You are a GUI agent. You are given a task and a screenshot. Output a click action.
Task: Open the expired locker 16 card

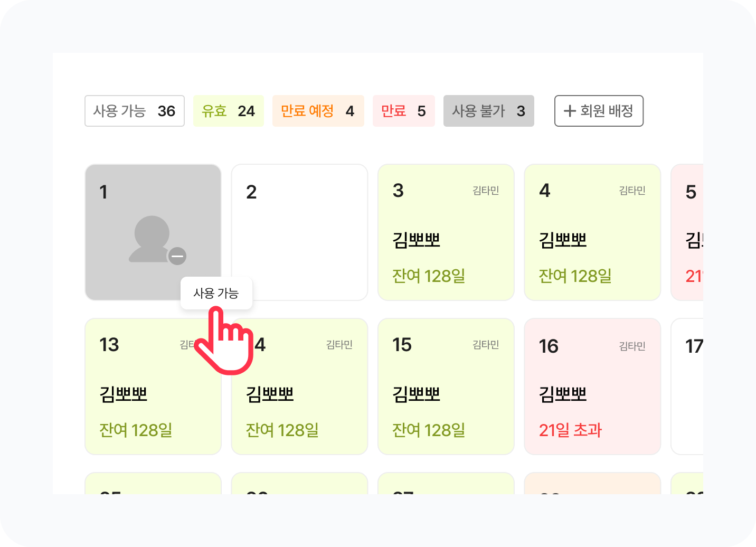click(x=592, y=386)
